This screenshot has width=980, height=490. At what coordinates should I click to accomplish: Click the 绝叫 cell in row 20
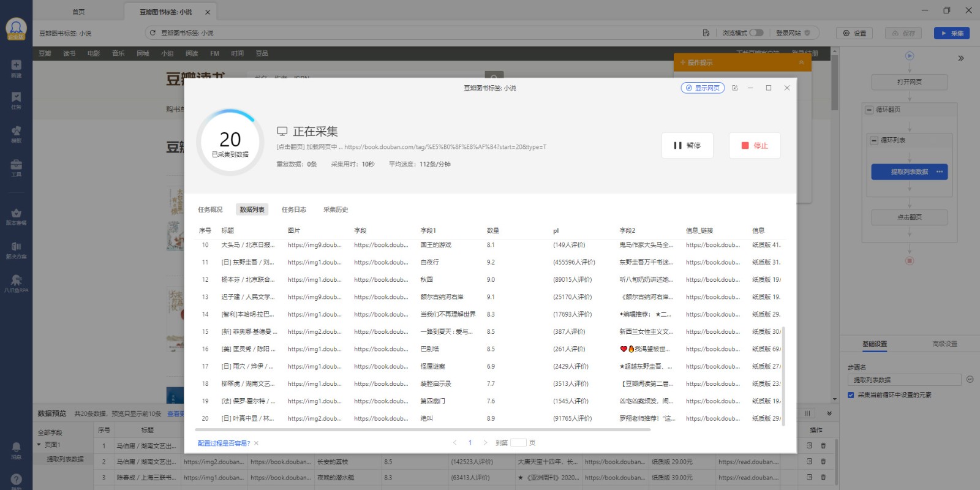426,418
